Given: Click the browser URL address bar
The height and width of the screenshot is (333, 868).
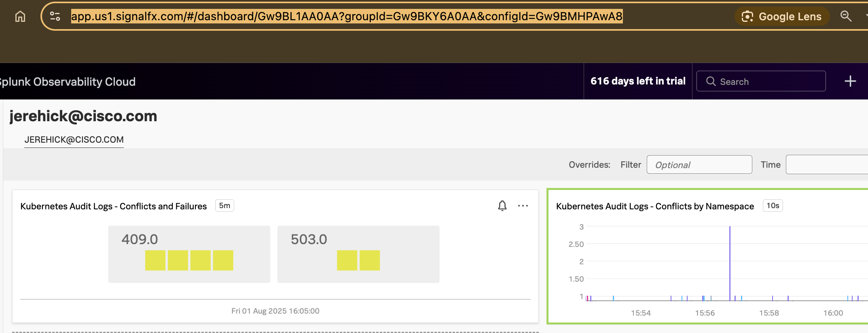Looking at the screenshot, I should coord(347,17).
